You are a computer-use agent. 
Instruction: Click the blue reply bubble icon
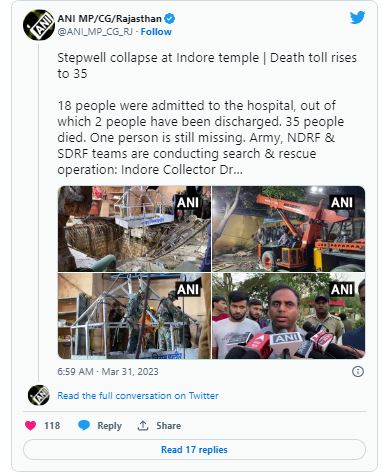click(x=84, y=425)
